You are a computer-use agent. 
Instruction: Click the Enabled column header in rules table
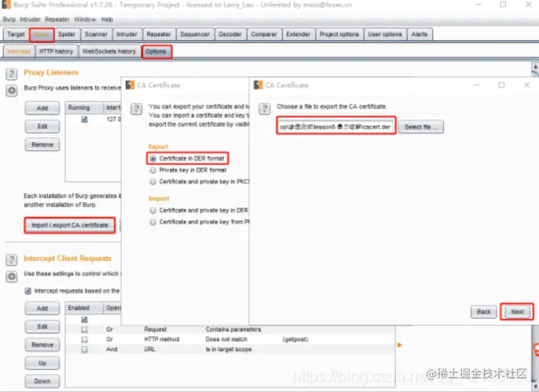pos(84,308)
